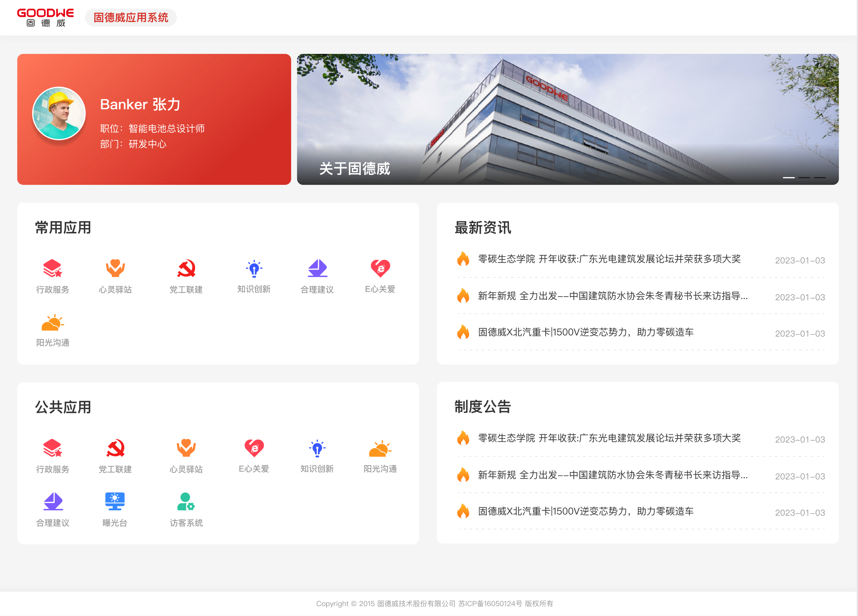Open 新年新规 全力出发 article in 最新资讯
The image size is (858, 616).
click(613, 296)
